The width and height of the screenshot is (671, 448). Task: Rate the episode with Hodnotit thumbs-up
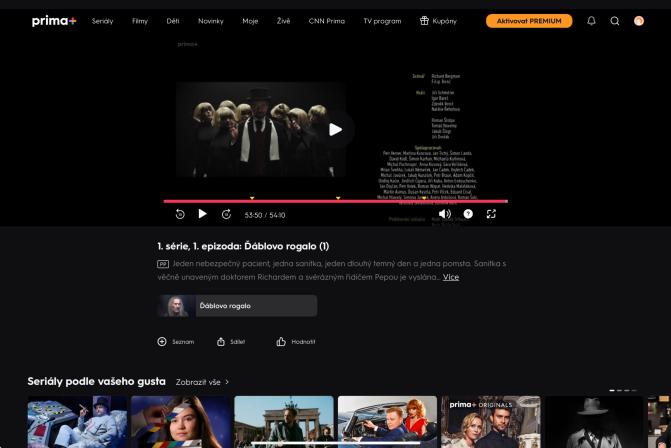point(296,341)
